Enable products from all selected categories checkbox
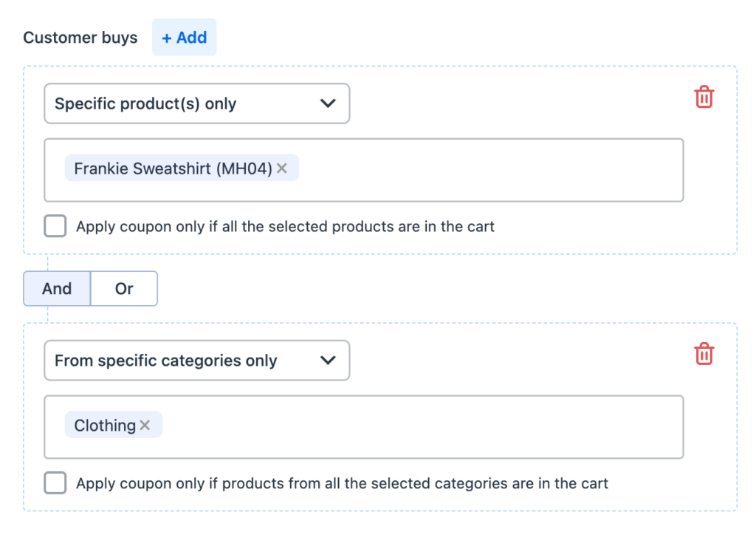 (x=55, y=482)
